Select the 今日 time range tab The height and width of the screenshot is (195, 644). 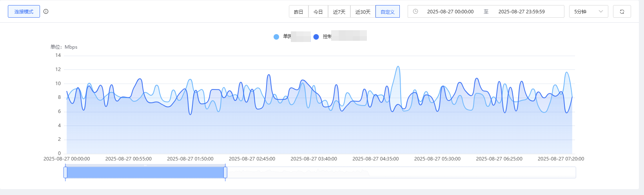click(x=318, y=12)
